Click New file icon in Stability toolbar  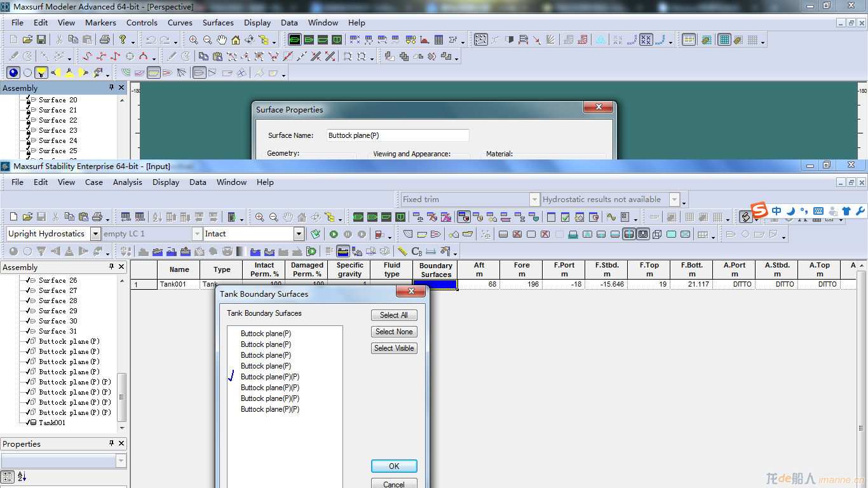[x=13, y=217]
